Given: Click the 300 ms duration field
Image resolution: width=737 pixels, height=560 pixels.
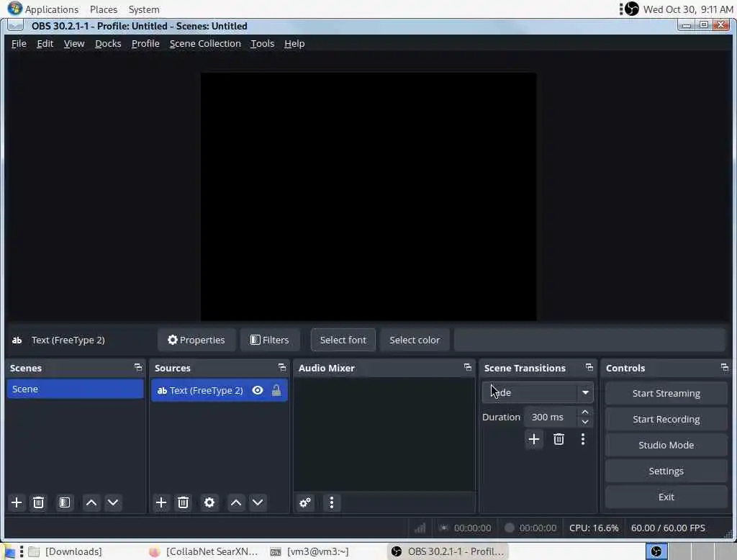Looking at the screenshot, I should (x=551, y=417).
